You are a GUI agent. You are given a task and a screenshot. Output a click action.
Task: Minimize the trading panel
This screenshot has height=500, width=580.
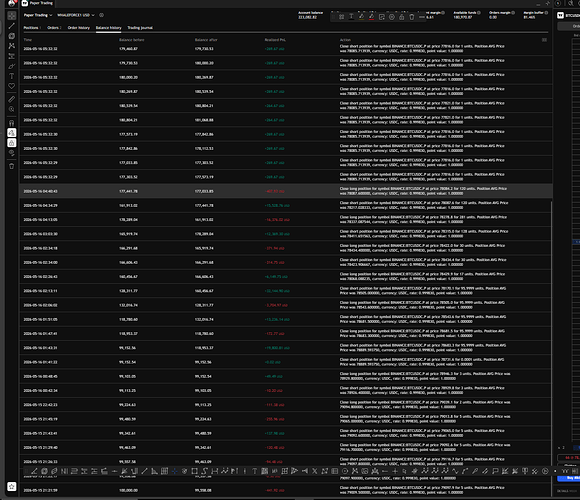click(538, 4)
